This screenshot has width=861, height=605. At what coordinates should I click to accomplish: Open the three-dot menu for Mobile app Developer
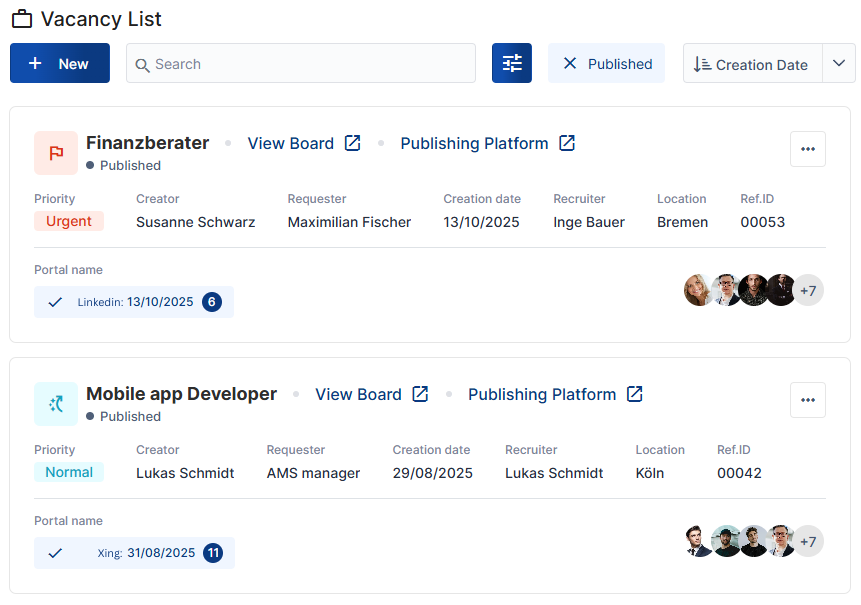[x=807, y=400]
